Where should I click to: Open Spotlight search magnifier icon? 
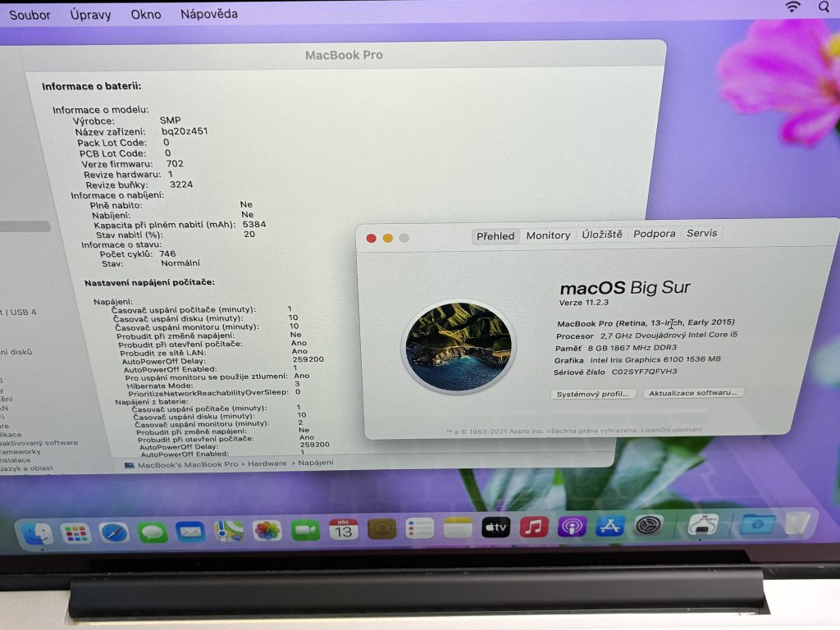pyautogui.click(x=824, y=7)
